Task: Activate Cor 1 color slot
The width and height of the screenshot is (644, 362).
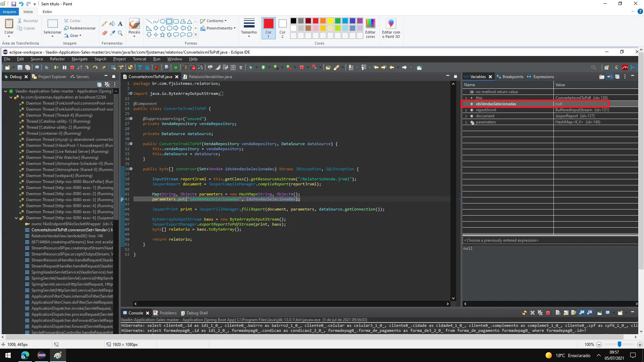Action: click(268, 28)
